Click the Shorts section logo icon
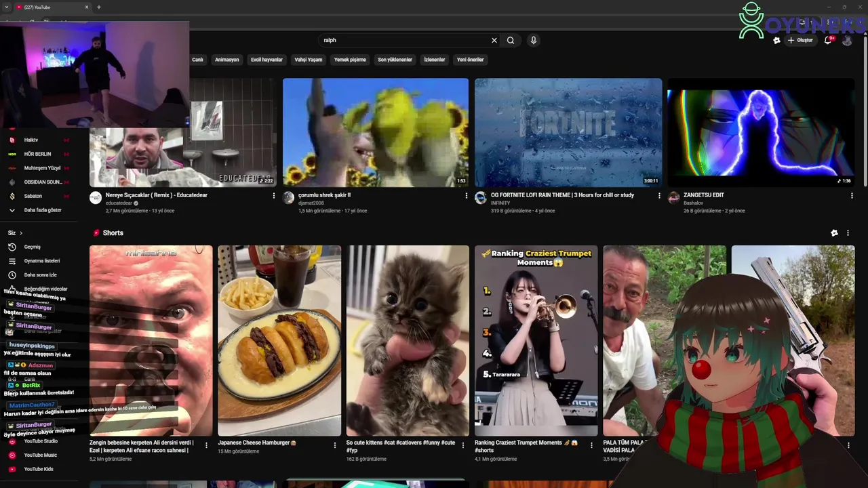The width and height of the screenshot is (868, 488). (x=96, y=233)
